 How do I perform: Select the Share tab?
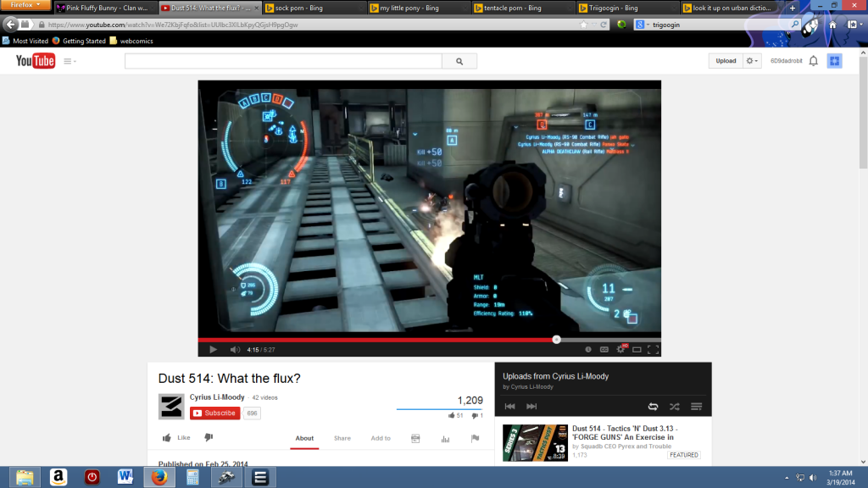tap(342, 438)
